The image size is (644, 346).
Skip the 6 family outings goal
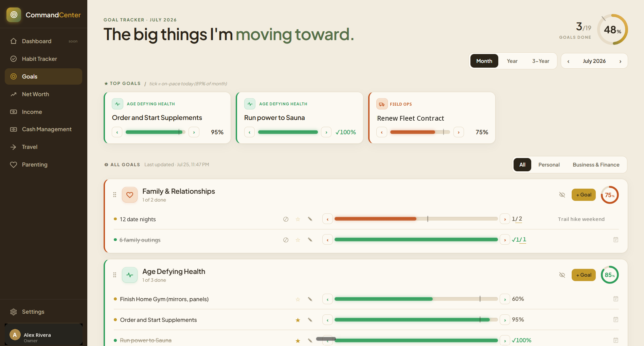[286, 240]
